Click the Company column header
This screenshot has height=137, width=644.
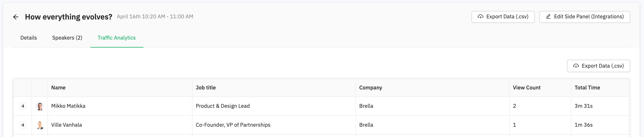coord(371,88)
